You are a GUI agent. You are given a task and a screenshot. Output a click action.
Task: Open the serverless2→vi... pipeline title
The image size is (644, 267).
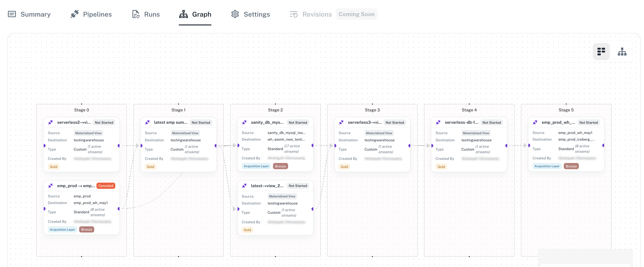point(74,122)
